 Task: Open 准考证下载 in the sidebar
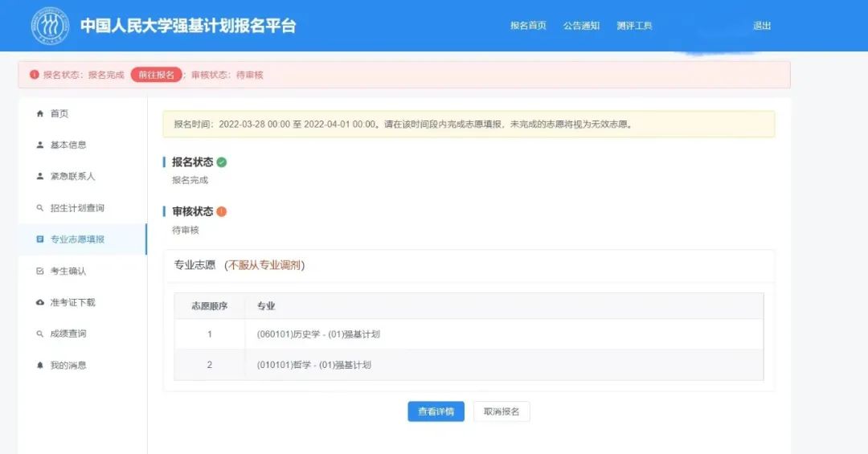click(x=83, y=302)
